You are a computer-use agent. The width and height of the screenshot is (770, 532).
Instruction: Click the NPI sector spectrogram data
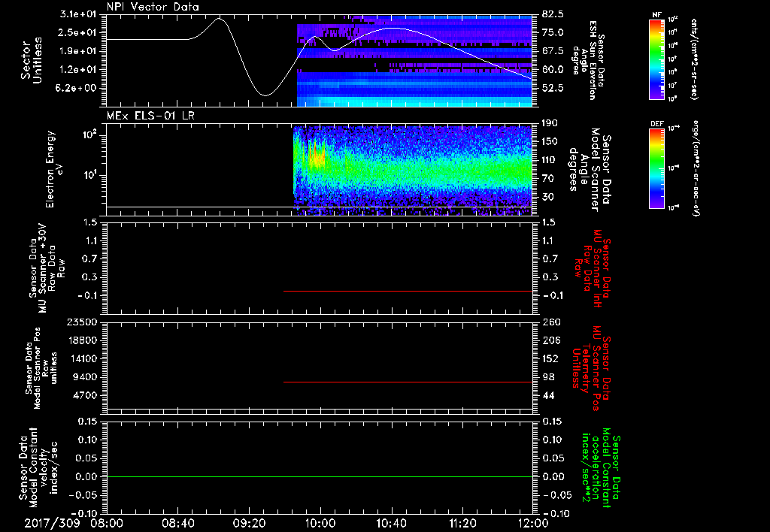point(414,61)
